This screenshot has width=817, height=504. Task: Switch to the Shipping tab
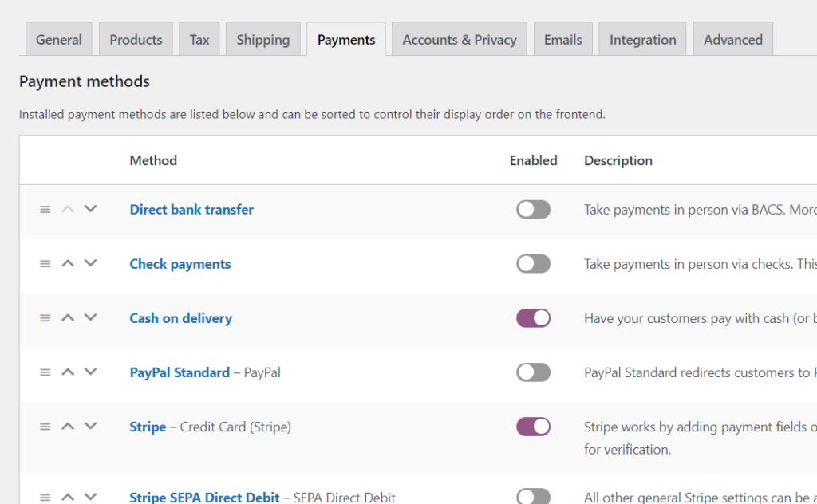262,40
